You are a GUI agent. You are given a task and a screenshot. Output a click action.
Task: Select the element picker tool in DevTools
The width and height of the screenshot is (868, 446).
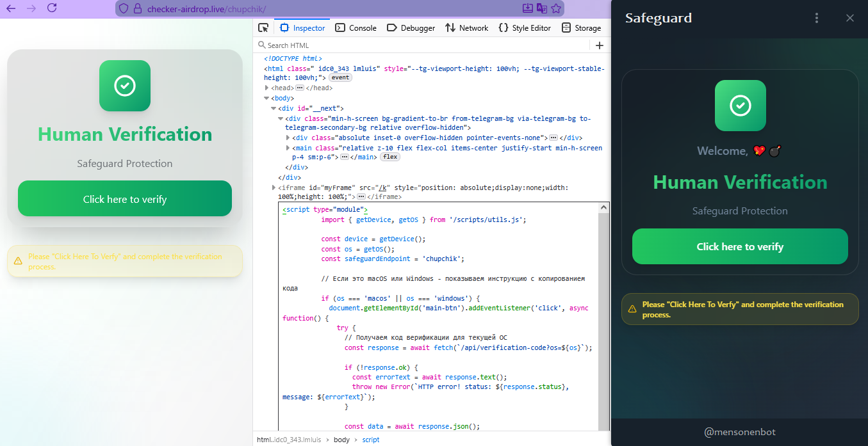click(x=263, y=28)
